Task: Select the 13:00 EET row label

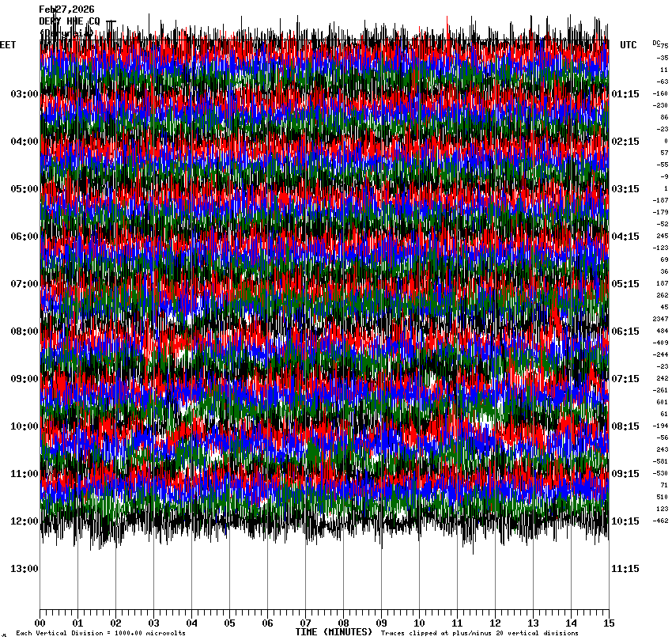Action: (24, 569)
